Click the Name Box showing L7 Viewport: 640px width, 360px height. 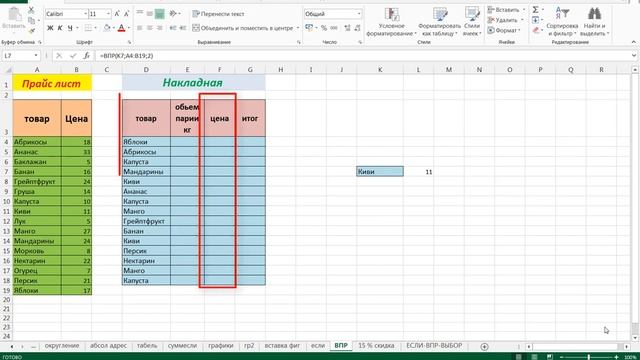(20, 56)
